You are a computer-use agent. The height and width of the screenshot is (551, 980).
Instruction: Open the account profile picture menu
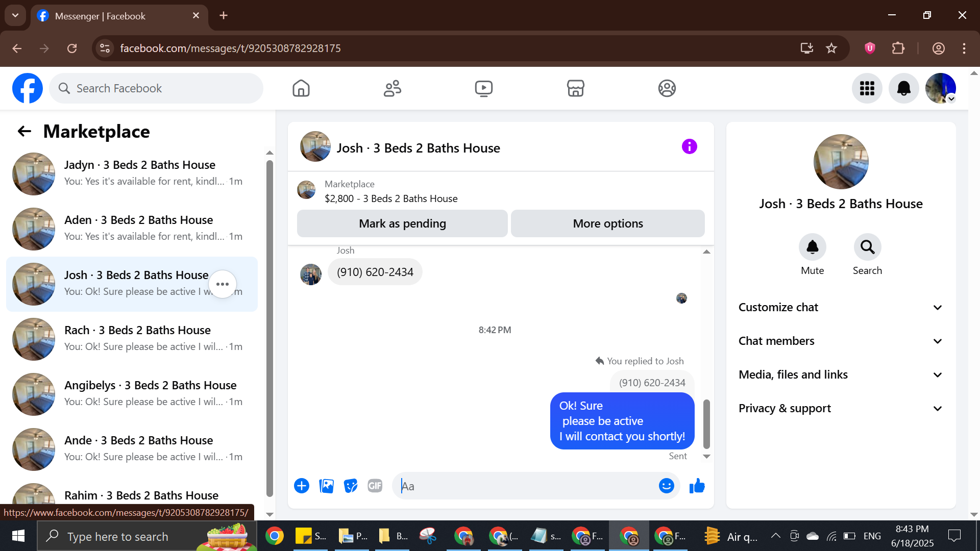[x=940, y=88]
